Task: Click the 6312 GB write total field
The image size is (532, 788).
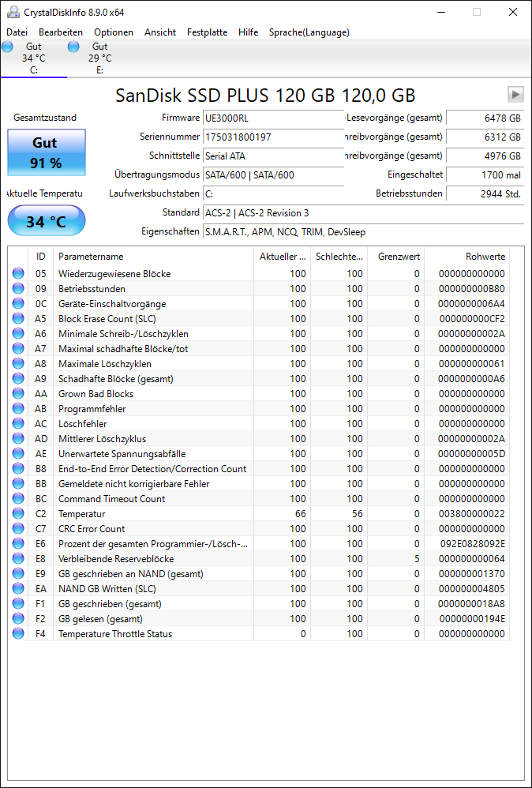Action: pyautogui.click(x=485, y=137)
